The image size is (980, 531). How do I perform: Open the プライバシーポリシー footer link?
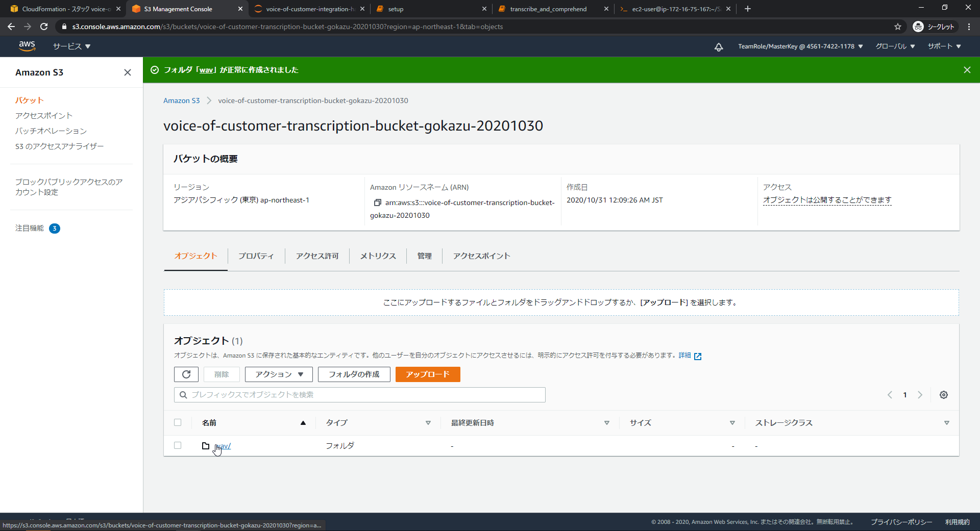pos(901,522)
